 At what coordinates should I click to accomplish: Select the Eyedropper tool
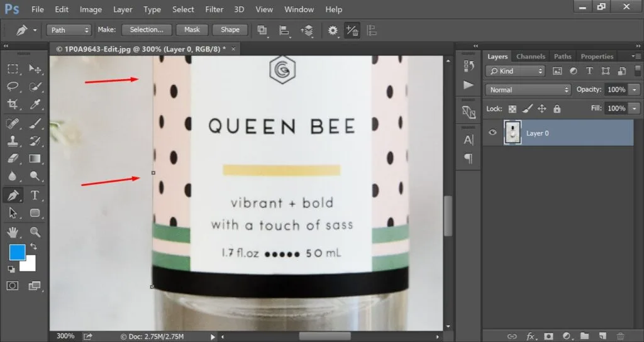point(35,104)
